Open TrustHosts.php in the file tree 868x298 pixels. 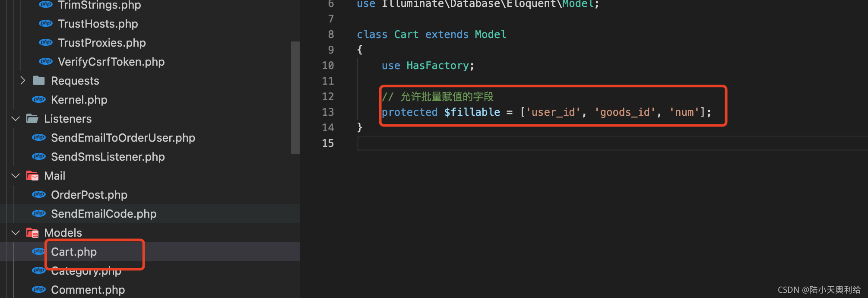pos(98,24)
